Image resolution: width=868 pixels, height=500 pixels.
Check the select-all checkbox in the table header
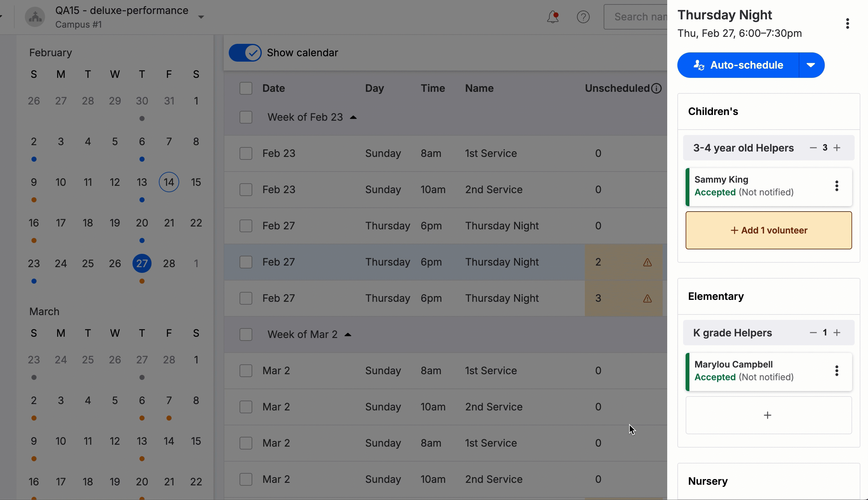[246, 88]
